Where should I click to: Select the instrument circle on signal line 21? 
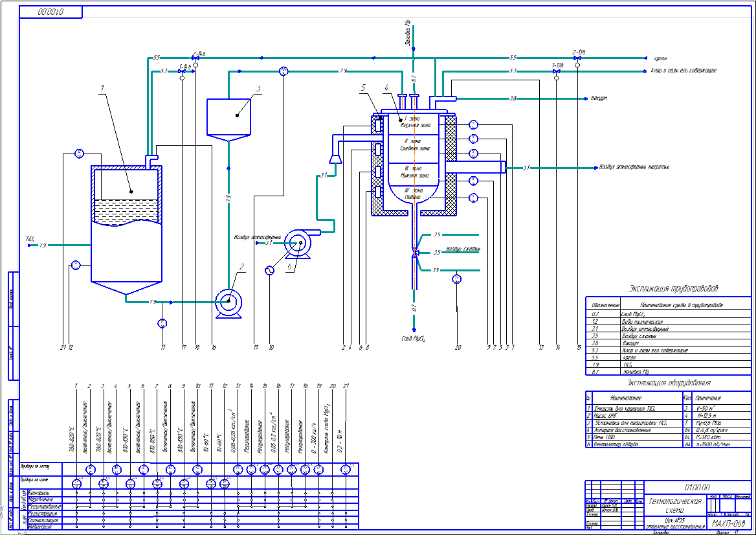click(80, 154)
